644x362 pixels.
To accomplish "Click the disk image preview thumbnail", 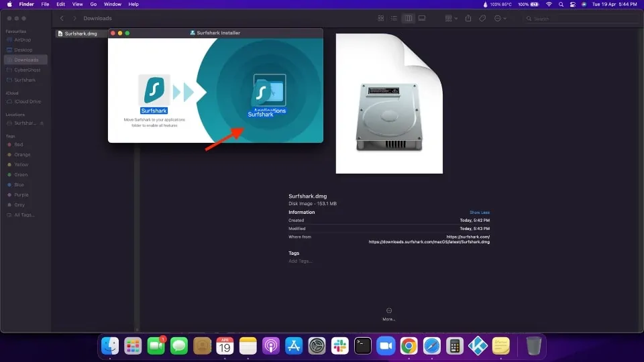I will pyautogui.click(x=389, y=103).
